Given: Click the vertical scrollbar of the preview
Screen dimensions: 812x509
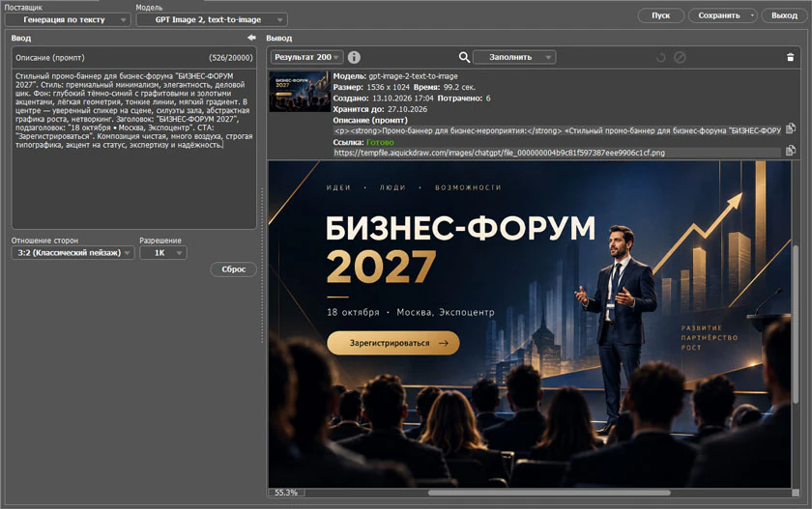Looking at the screenshot, I should 796,325.
